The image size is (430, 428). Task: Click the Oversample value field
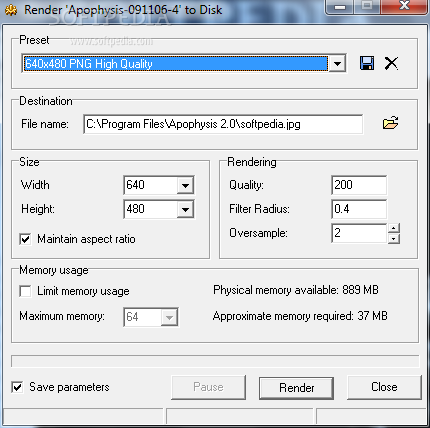359,233
